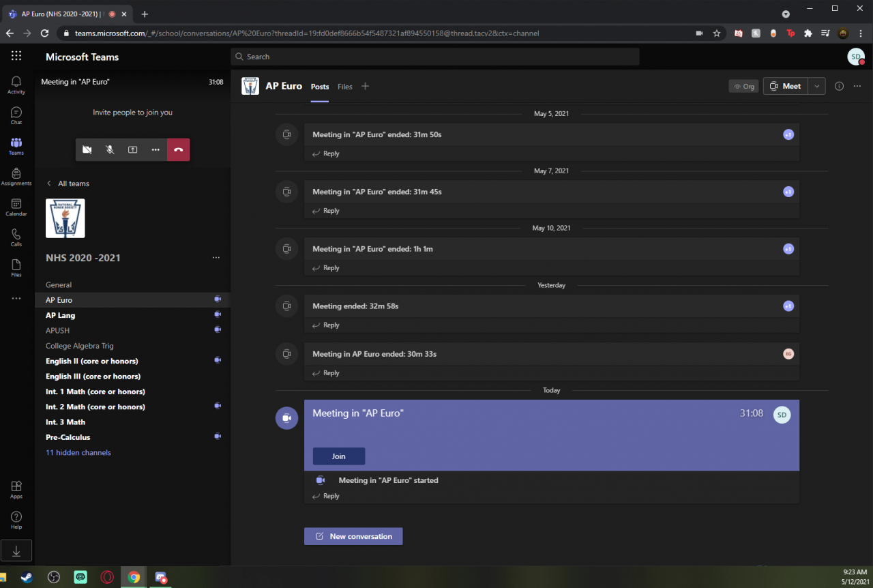Viewport: 873px width, 588px height.
Task: Show channel info pane
Action: click(840, 86)
